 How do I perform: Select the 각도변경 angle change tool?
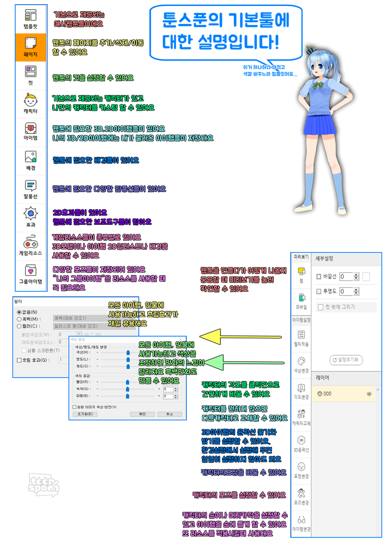click(x=302, y=392)
